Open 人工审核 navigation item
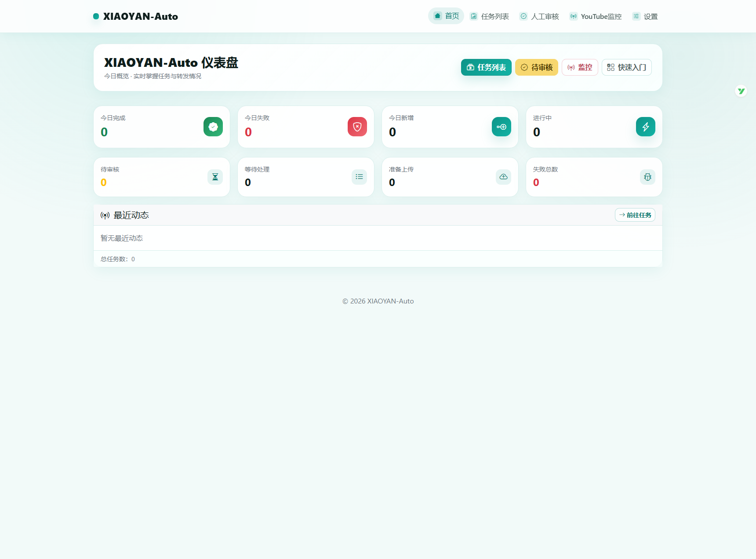This screenshot has height=559, width=756. 539,16
